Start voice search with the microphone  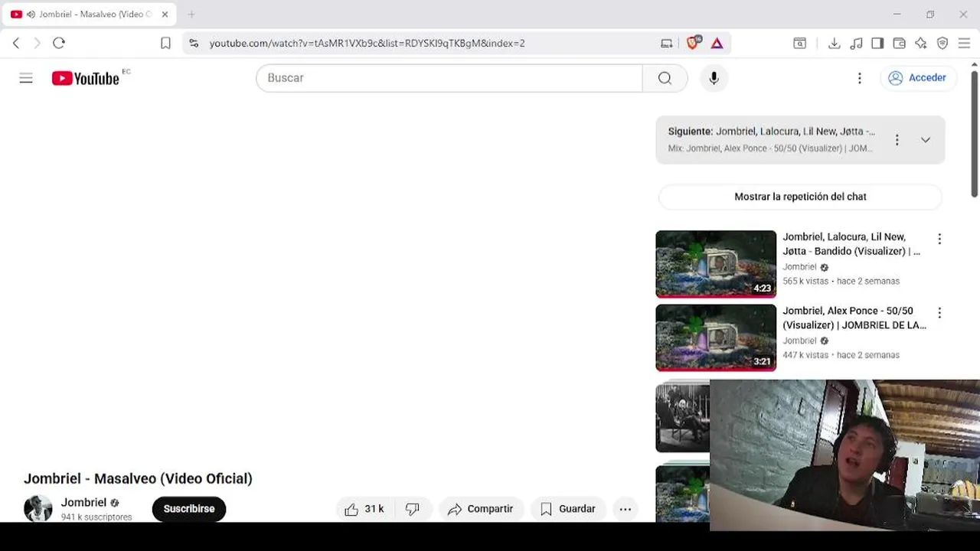[714, 78]
